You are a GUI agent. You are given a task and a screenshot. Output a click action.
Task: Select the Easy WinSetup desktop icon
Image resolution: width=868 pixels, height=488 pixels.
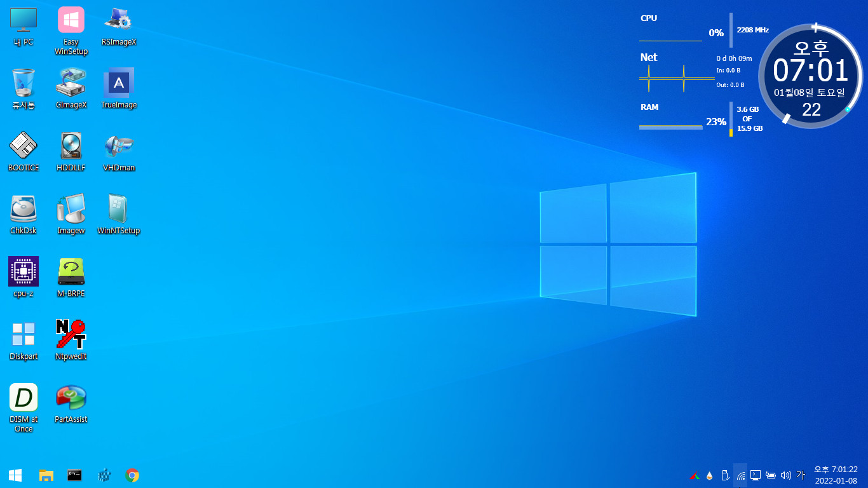(x=71, y=30)
